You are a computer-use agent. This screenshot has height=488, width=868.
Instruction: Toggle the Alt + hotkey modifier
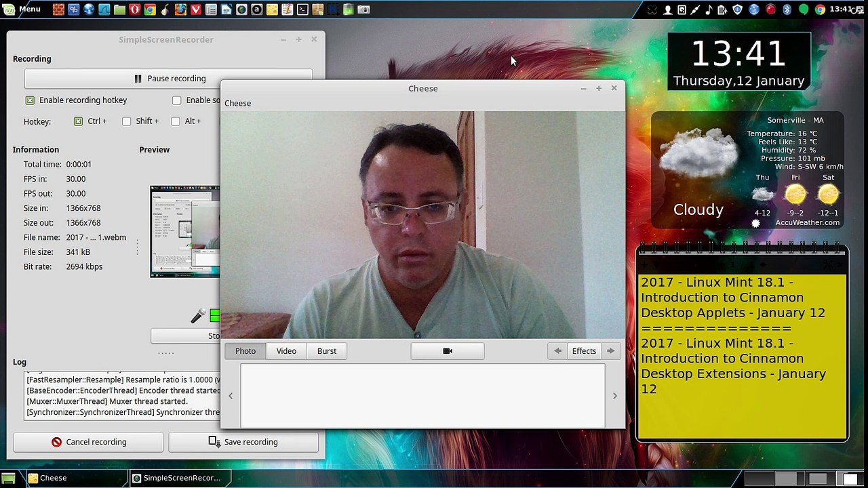click(x=176, y=121)
